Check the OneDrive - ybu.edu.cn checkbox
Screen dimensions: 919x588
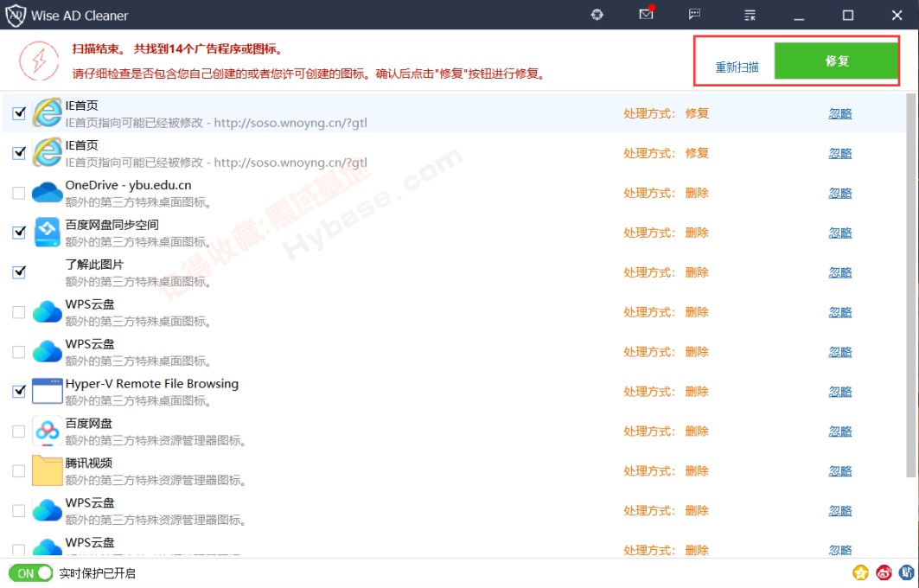tap(19, 192)
